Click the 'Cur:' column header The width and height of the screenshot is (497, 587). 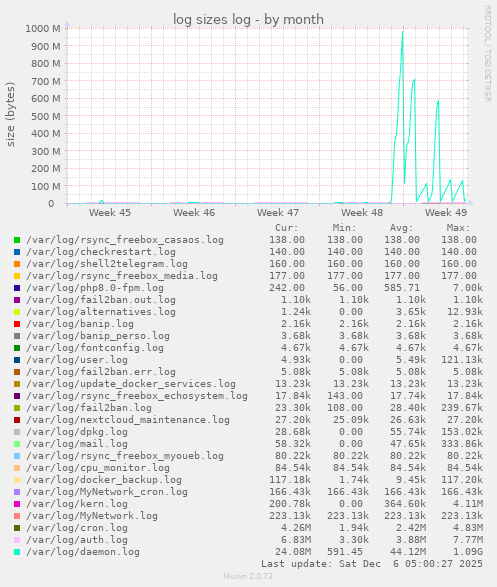click(287, 228)
